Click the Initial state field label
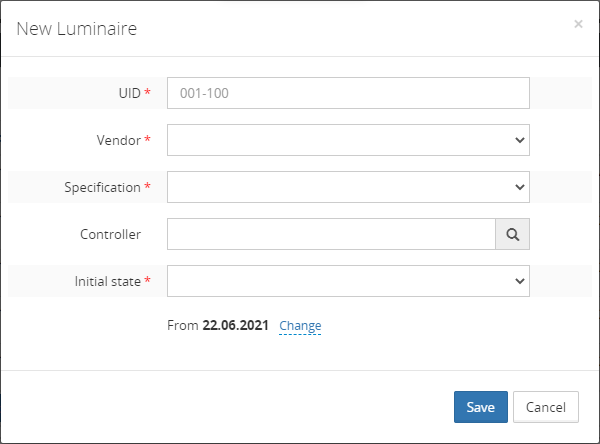 coord(108,281)
